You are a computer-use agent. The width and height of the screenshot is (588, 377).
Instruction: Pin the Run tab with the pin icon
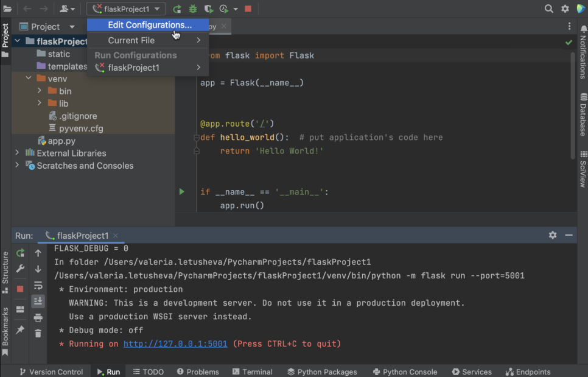(20, 329)
